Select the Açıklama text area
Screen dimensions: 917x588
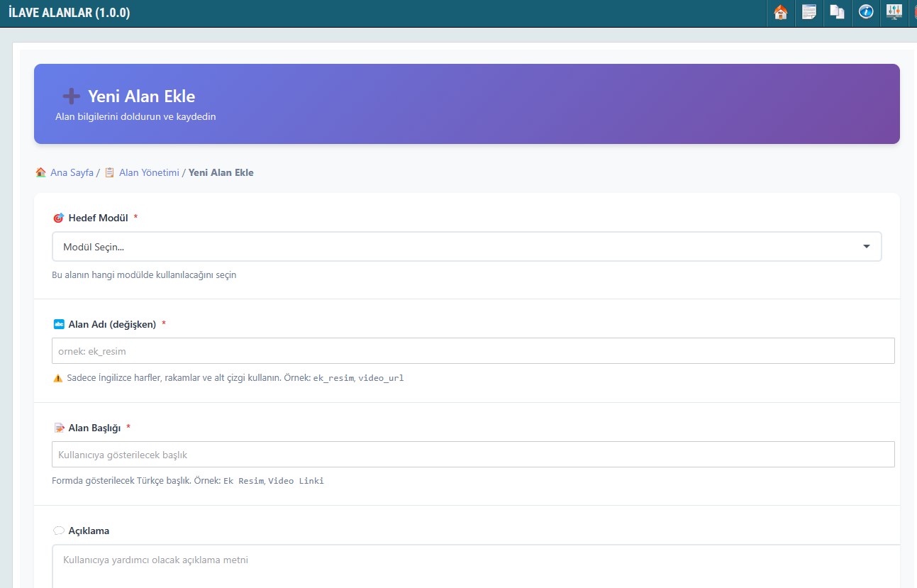coord(475,565)
